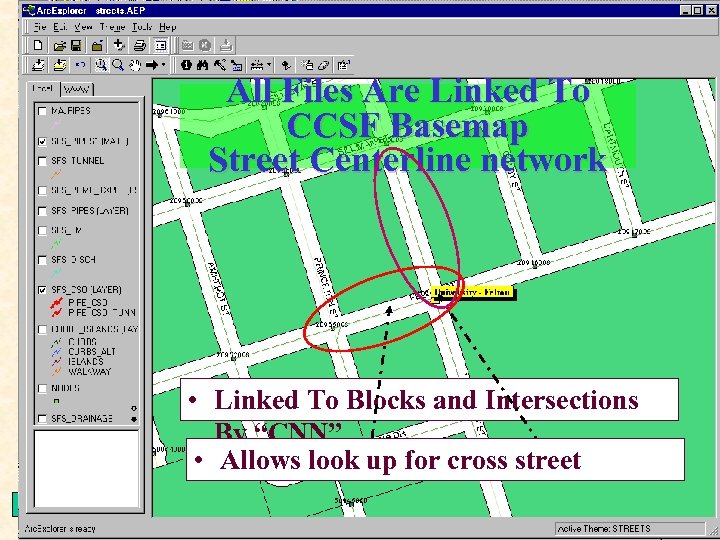Select the SFS_TUNNEL theme name
Image resolution: width=720 pixels, height=540 pixels.
pos(78,161)
